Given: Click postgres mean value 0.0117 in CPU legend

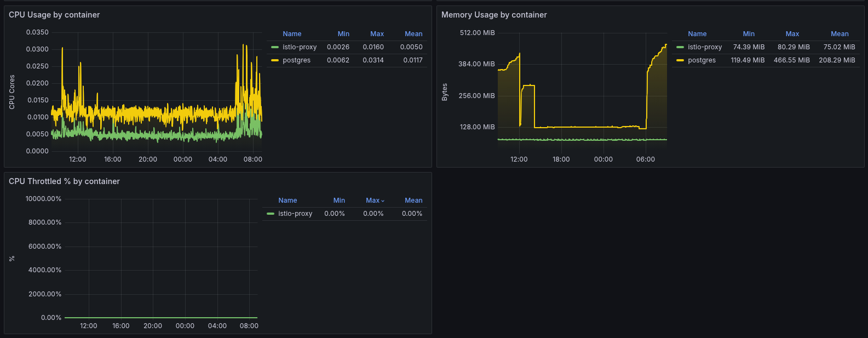Looking at the screenshot, I should (x=413, y=60).
